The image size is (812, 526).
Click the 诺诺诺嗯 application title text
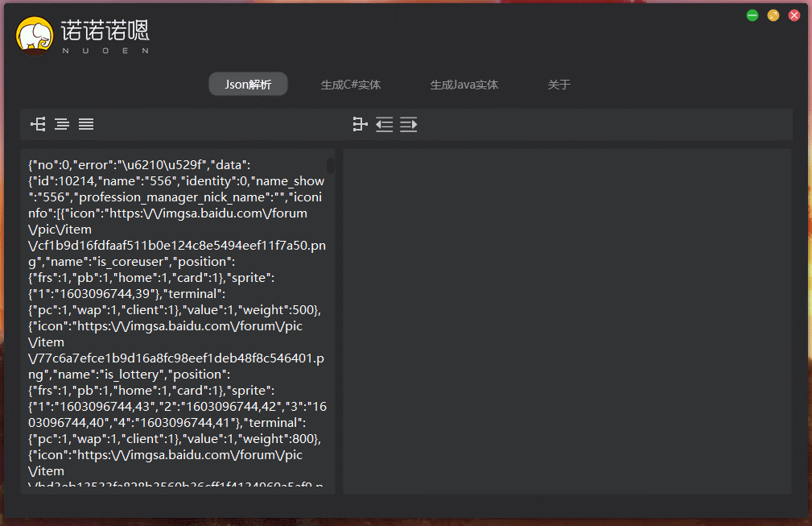105,32
